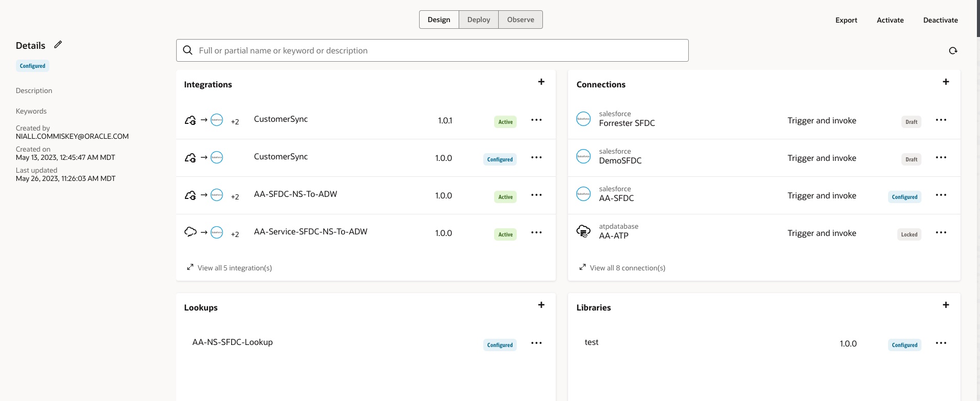Click the Salesforce icon beside Forrester SFDC
The width and height of the screenshot is (980, 401).
pos(583,119)
